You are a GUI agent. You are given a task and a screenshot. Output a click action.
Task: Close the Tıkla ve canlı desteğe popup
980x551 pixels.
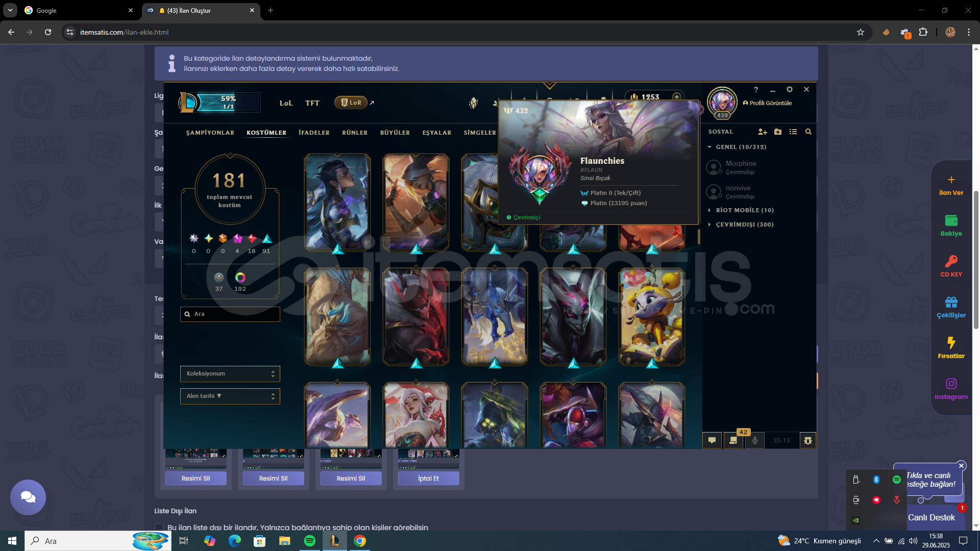(961, 466)
